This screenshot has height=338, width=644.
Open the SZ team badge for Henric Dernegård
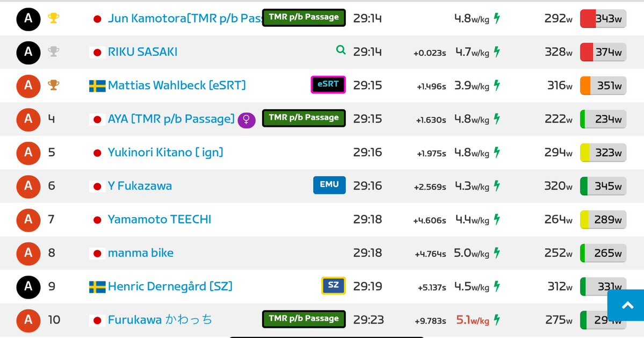pyautogui.click(x=334, y=285)
